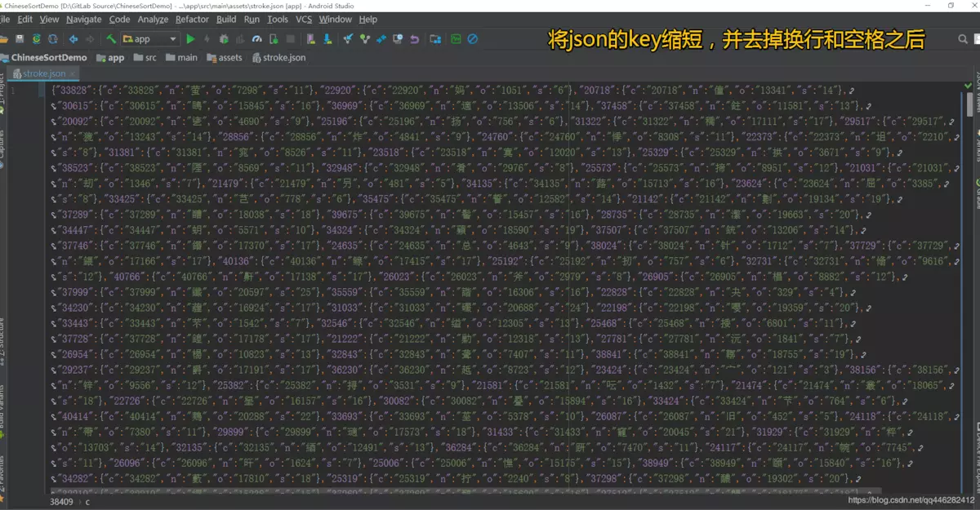Click the main breadcrumb folder
Viewport: 980px width, 510px height.
tap(181, 57)
